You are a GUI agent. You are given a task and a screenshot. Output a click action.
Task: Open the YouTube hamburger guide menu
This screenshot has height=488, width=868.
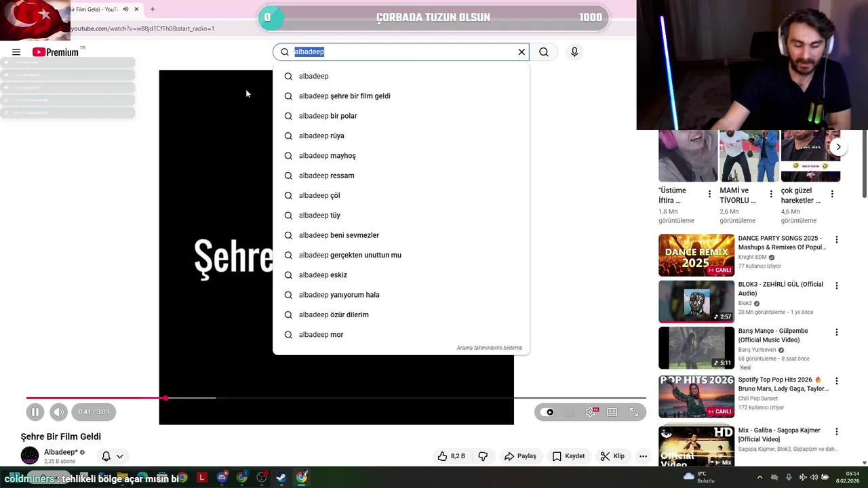[16, 52]
